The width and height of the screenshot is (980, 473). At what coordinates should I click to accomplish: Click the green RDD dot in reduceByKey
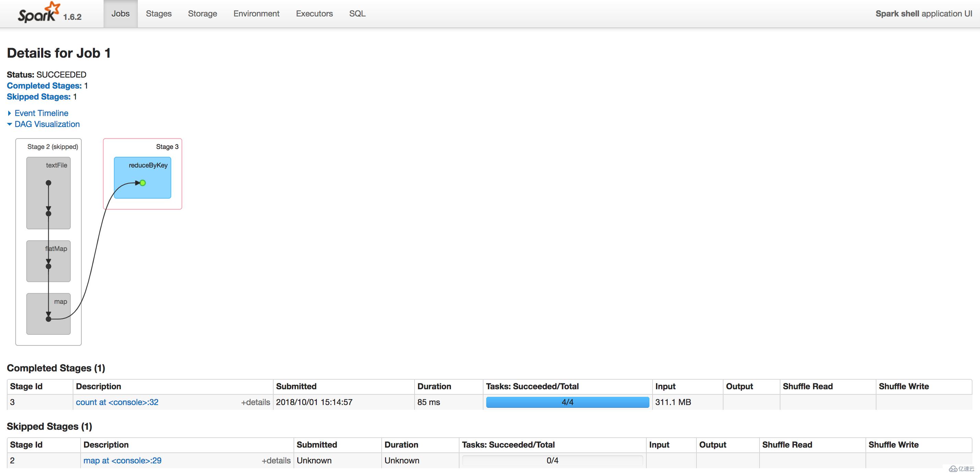point(143,183)
